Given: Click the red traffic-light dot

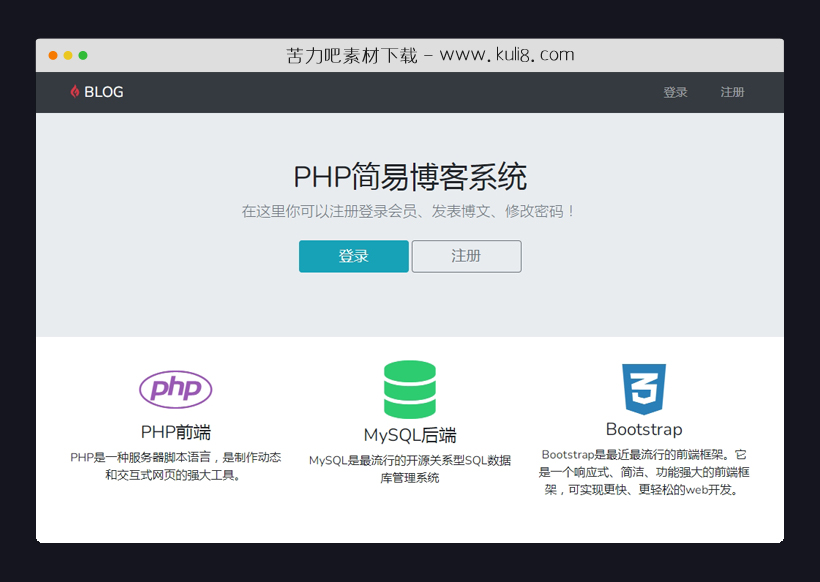Looking at the screenshot, I should click(x=52, y=56).
